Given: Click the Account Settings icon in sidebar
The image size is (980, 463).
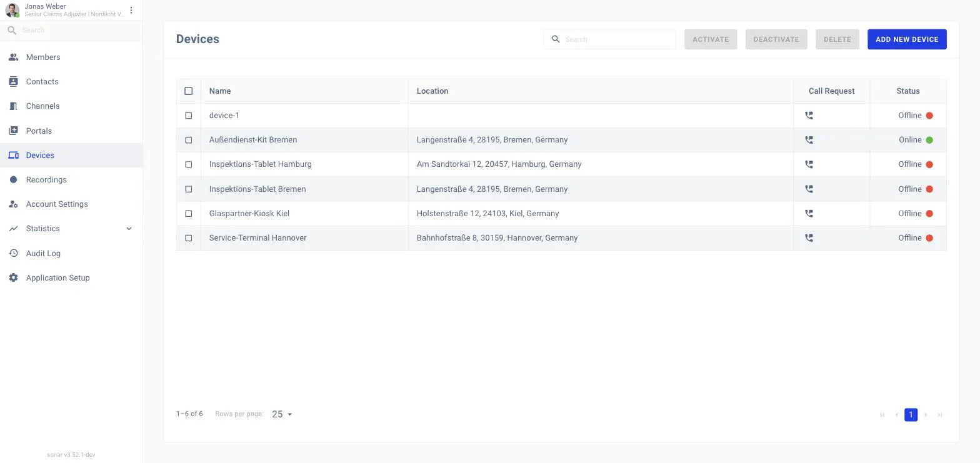Looking at the screenshot, I should (x=13, y=204).
